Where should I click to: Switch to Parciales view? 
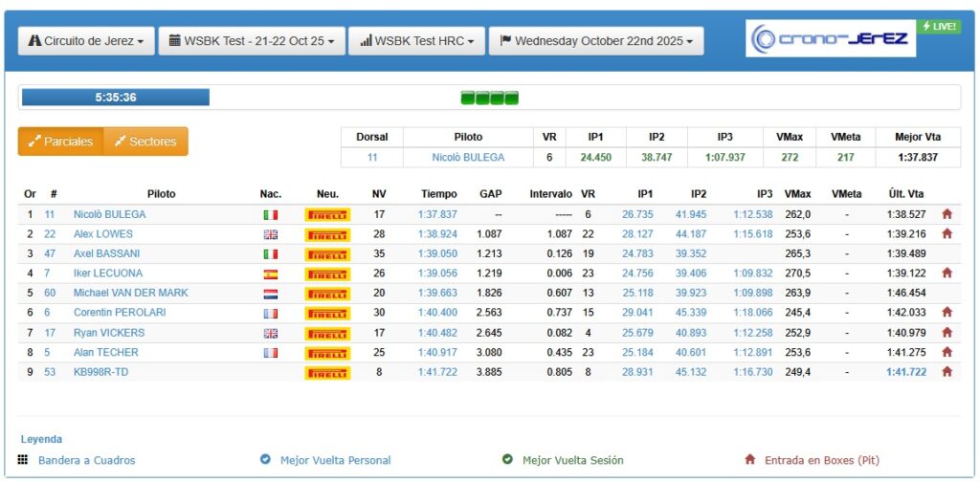point(60,142)
